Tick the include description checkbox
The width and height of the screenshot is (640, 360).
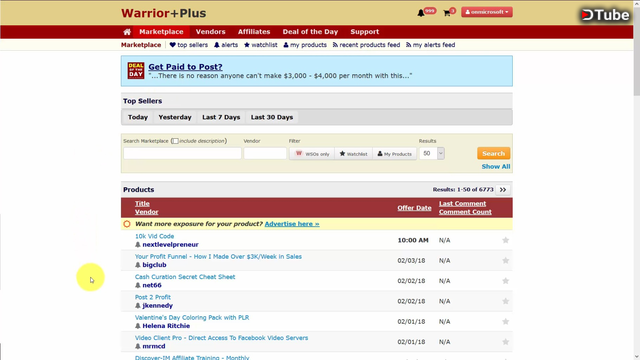click(x=175, y=141)
